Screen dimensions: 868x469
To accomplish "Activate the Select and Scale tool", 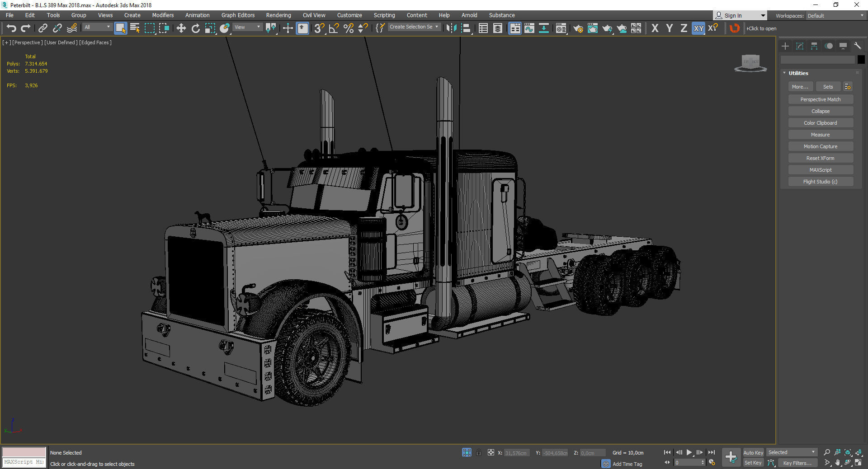I will tap(210, 28).
